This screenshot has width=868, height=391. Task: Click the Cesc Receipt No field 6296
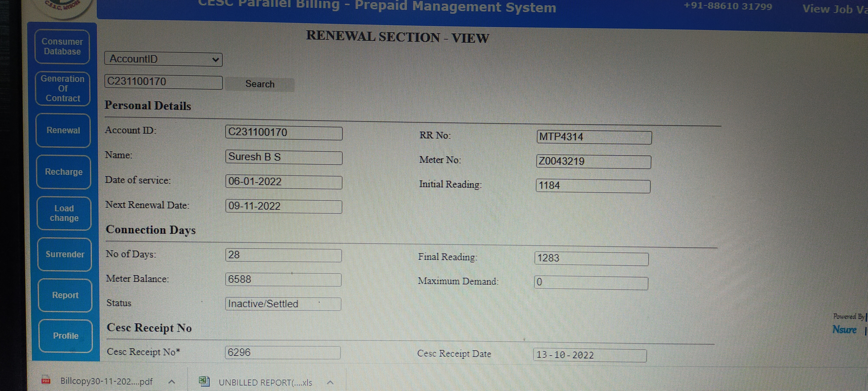pos(282,353)
